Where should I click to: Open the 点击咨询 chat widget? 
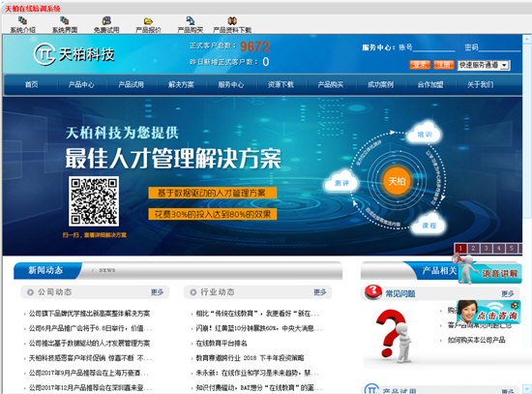(488, 312)
